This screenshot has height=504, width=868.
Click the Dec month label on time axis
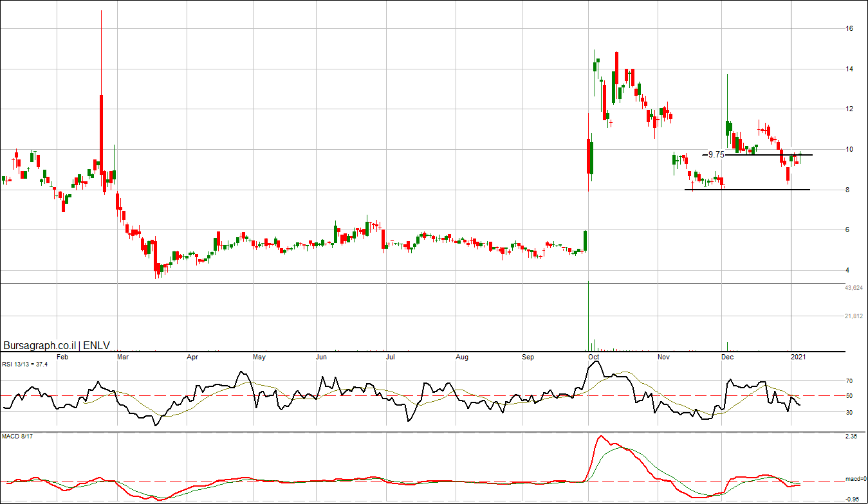pos(728,355)
